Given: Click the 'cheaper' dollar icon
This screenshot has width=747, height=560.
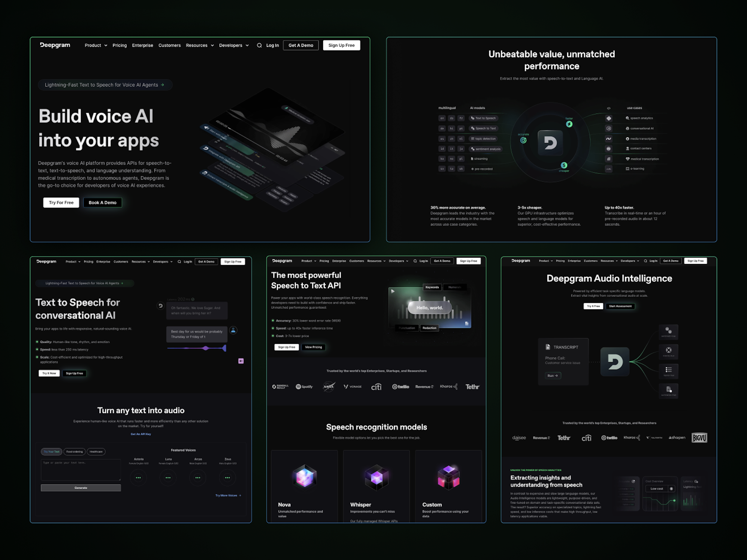Looking at the screenshot, I should 564,165.
